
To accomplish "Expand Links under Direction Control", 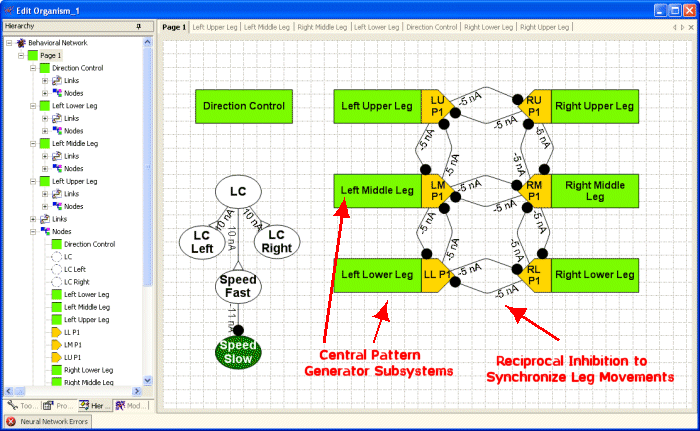I will pos(44,80).
